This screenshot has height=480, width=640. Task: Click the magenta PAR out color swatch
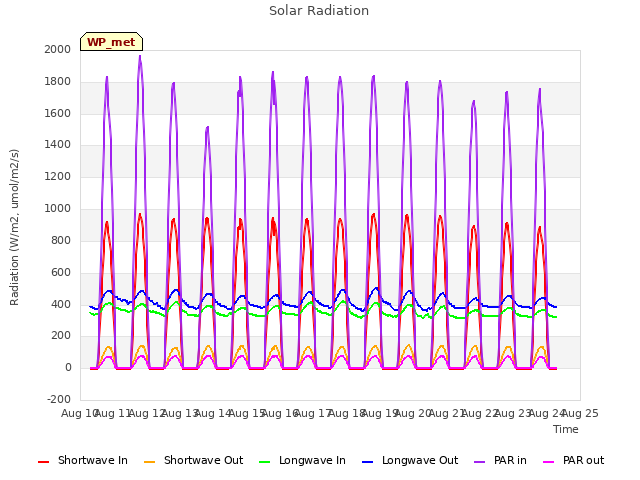coord(549,462)
